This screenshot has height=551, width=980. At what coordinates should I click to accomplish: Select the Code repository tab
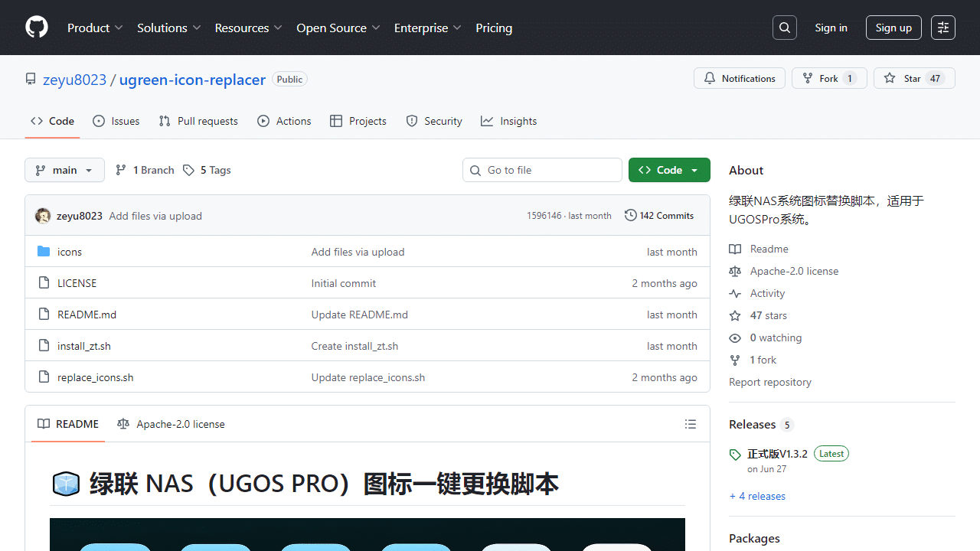52,121
